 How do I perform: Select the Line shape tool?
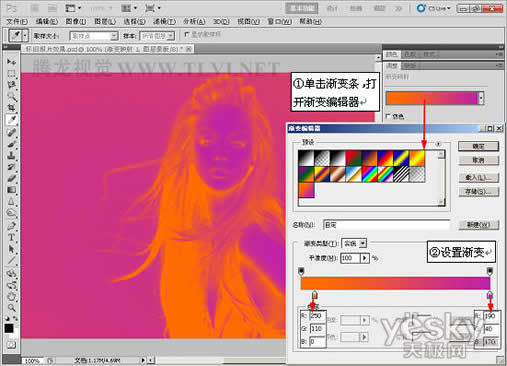pyautogui.click(x=11, y=260)
